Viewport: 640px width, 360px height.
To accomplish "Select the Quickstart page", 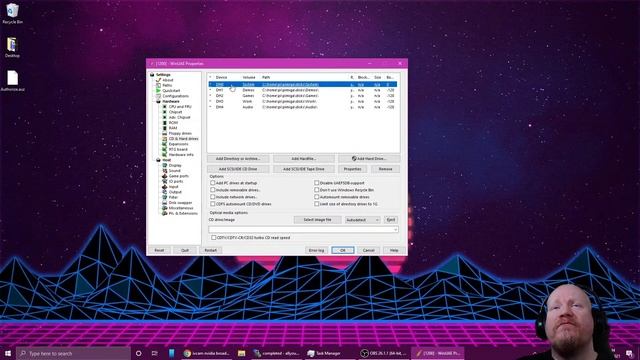I will pos(171,91).
